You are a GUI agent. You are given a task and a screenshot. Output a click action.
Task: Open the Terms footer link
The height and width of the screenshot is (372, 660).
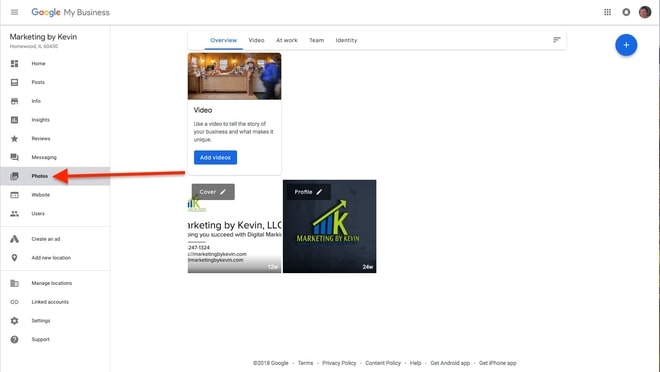(306, 363)
